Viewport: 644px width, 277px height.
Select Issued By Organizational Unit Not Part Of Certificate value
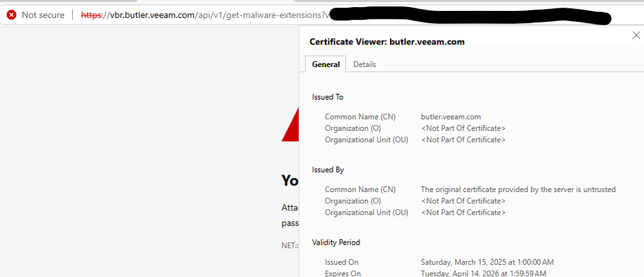tap(463, 213)
